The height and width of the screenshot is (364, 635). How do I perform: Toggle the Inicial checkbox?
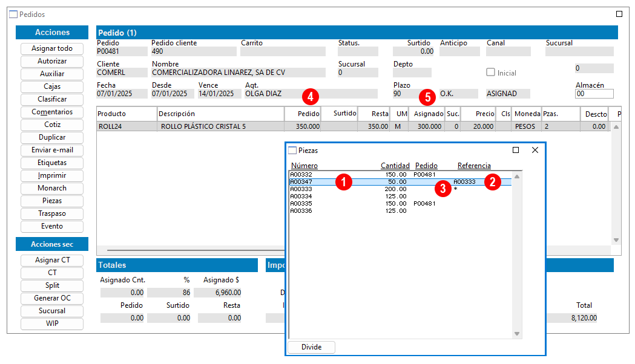pyautogui.click(x=490, y=73)
